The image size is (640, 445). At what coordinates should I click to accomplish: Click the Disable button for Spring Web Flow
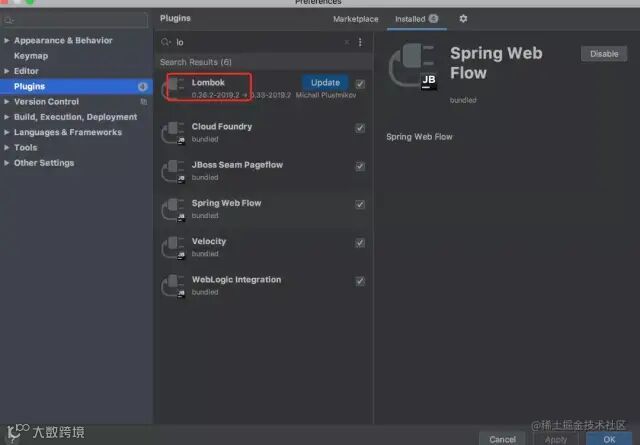point(604,54)
